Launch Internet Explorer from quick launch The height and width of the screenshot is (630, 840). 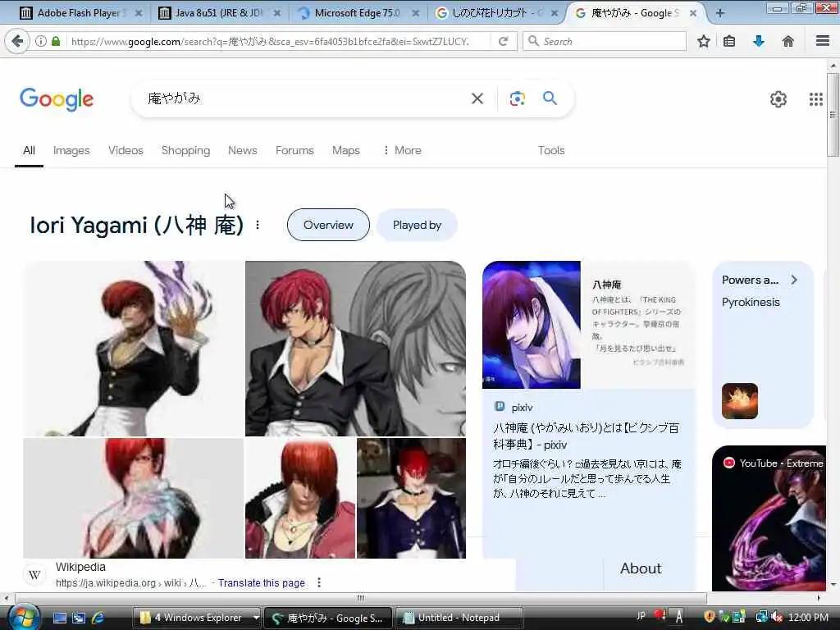[98, 618]
